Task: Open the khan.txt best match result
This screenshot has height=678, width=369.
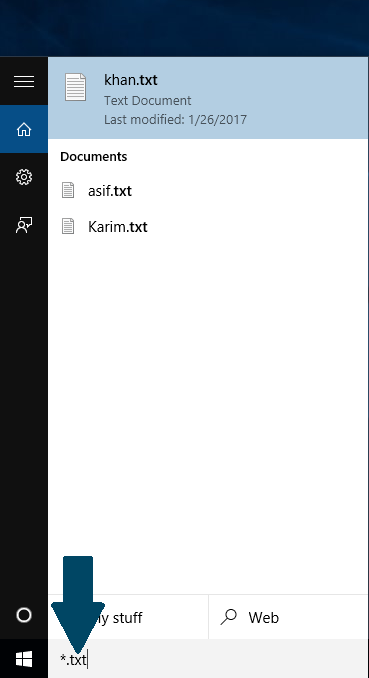Action: pyautogui.click(x=209, y=98)
